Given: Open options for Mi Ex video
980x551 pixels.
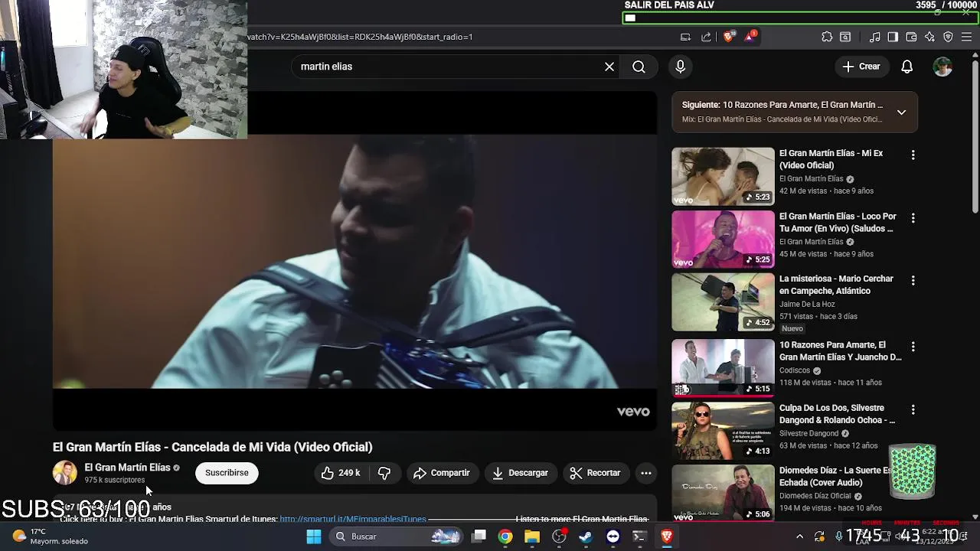Looking at the screenshot, I should coord(913,155).
